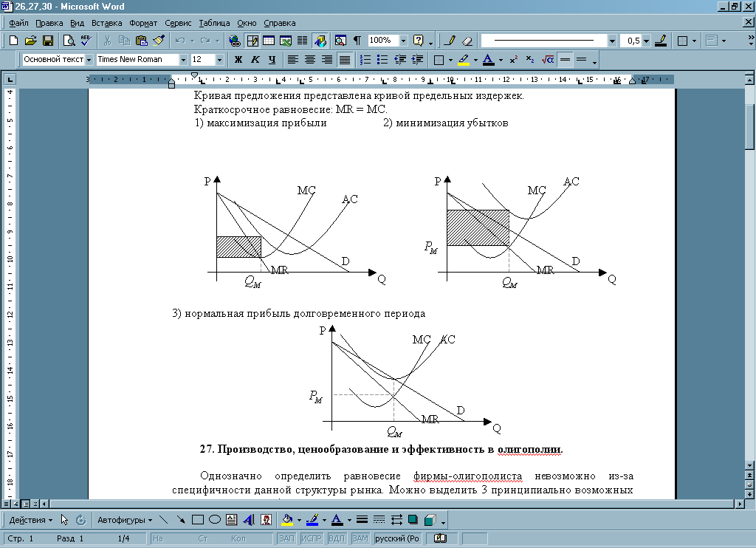Select the table Eraser tool
The height and width of the screenshot is (548, 756).
point(467,41)
